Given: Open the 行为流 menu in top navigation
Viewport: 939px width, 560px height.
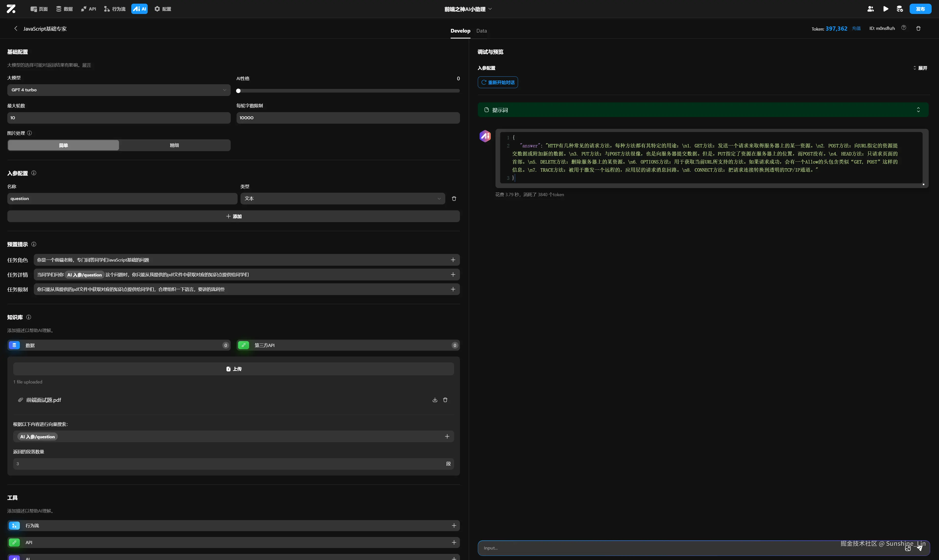Looking at the screenshot, I should click(115, 9).
